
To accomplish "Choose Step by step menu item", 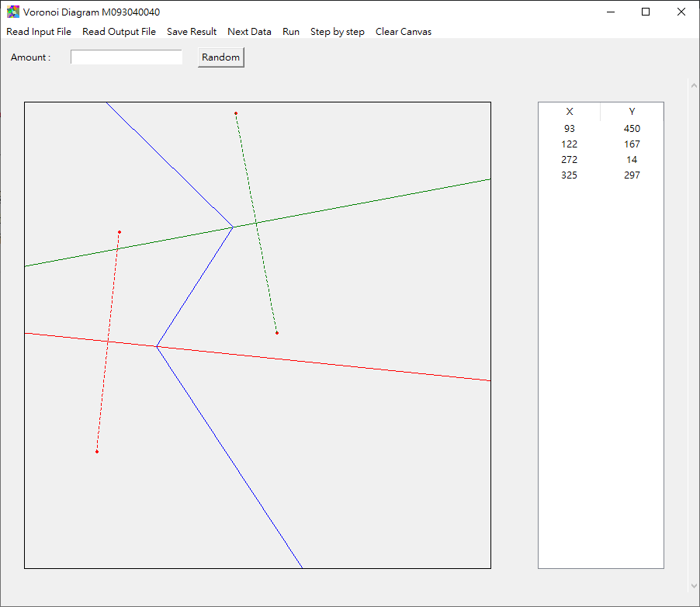I will tap(337, 32).
